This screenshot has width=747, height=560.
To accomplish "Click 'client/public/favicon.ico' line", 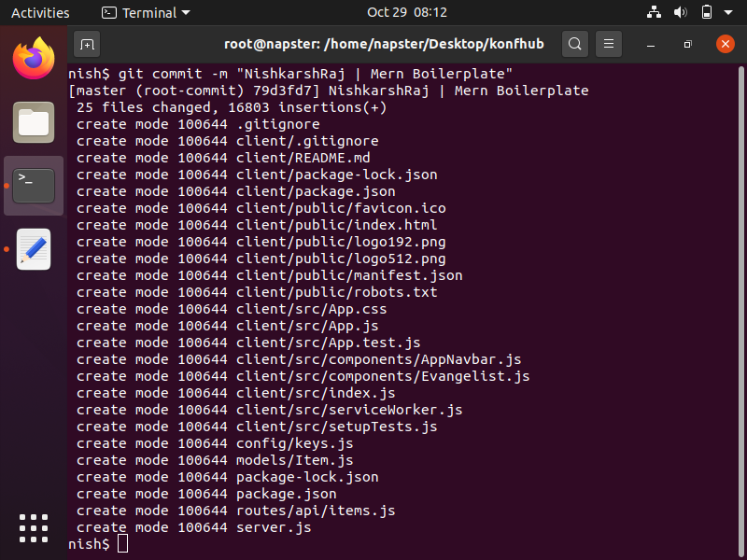I will [x=261, y=208].
